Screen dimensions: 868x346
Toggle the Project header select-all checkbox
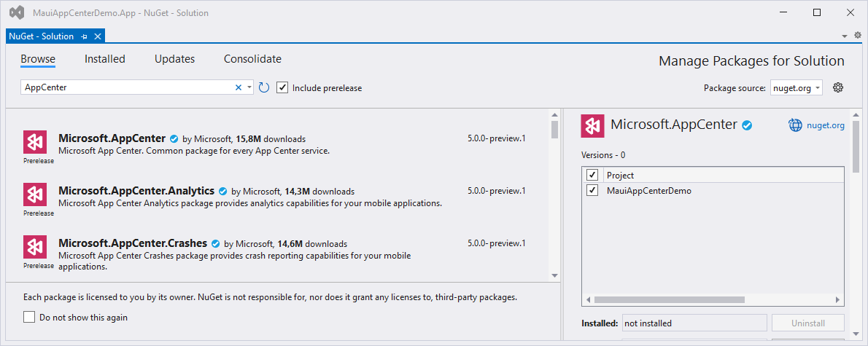[592, 175]
